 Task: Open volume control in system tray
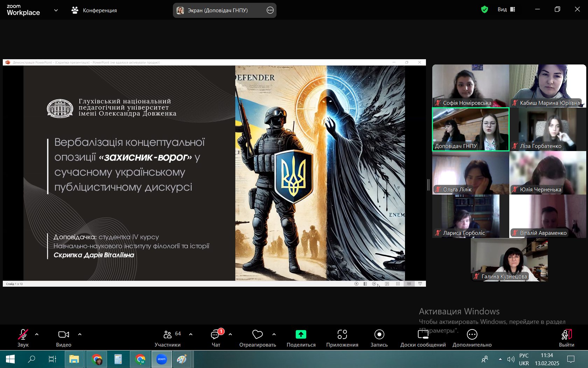tap(511, 359)
